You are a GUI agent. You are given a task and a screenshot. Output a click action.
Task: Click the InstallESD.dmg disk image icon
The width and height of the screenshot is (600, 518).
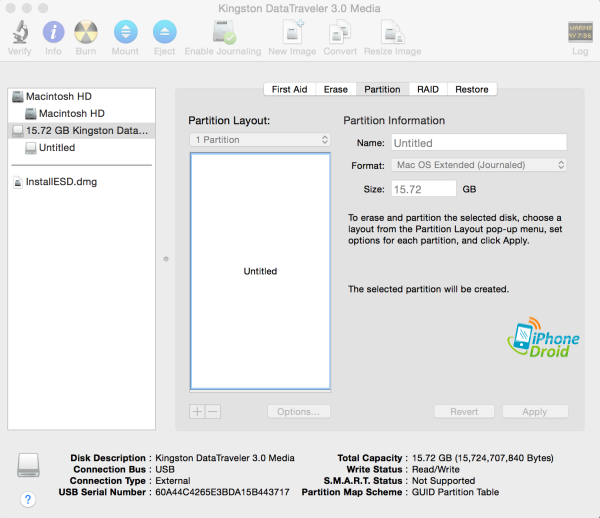pyautogui.click(x=18, y=182)
